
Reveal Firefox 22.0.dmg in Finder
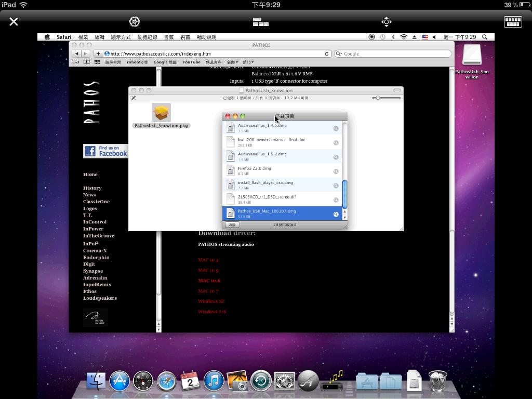(336, 171)
